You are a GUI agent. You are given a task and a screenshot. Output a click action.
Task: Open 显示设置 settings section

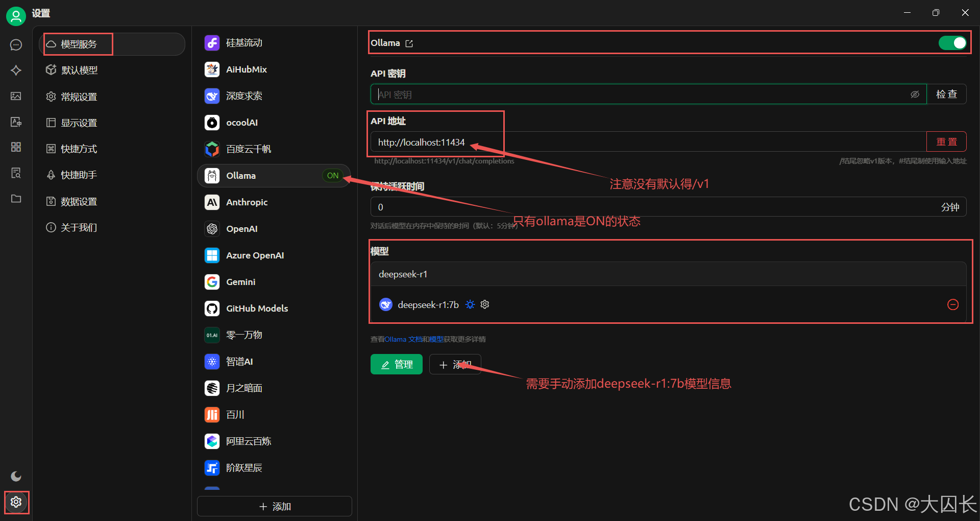[x=112, y=123]
